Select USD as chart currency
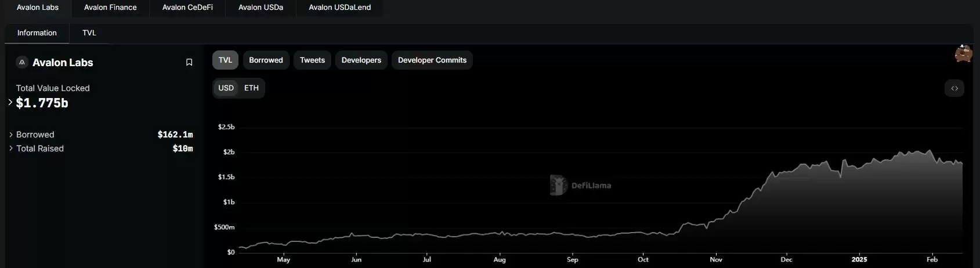This screenshot has width=980, height=268. [x=226, y=88]
